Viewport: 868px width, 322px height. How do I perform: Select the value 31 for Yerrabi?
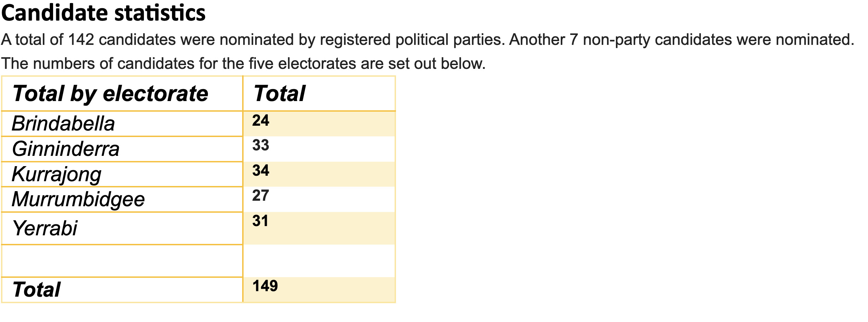pyautogui.click(x=260, y=221)
